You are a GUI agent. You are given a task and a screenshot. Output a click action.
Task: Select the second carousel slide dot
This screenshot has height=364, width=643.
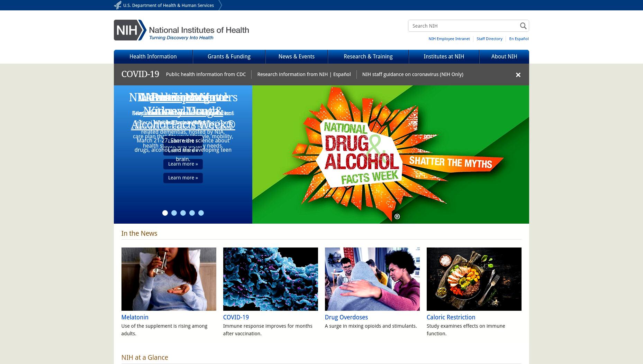(x=174, y=213)
